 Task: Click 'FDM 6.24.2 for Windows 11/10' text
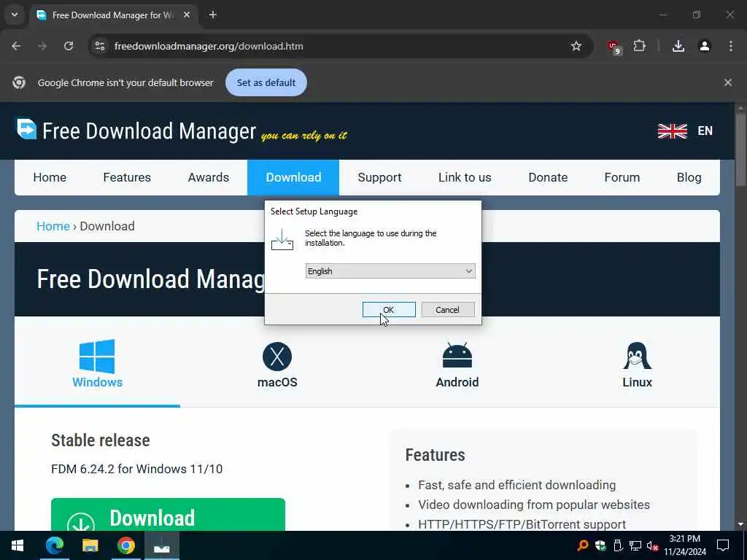point(136,469)
